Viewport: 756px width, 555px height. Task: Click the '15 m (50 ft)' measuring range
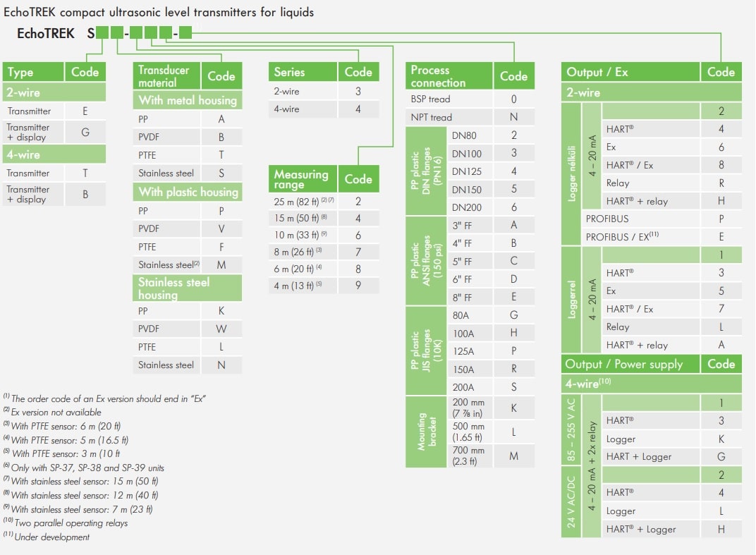(x=324, y=219)
